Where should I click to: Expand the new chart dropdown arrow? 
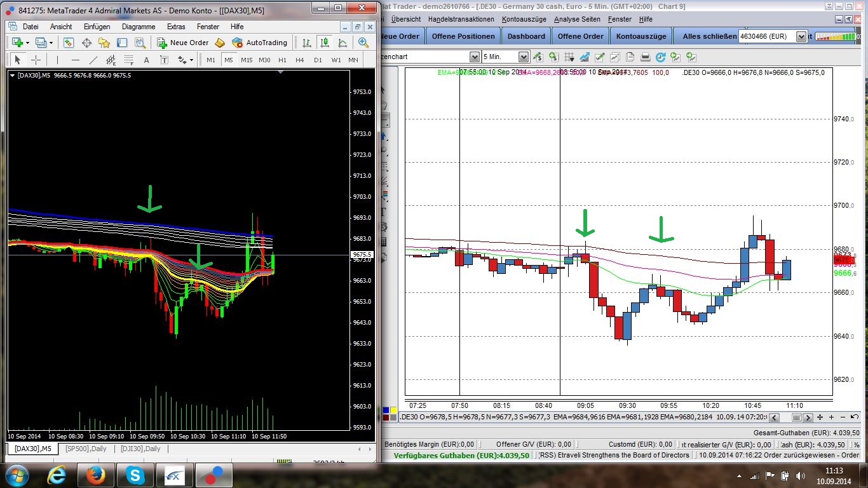27,43
